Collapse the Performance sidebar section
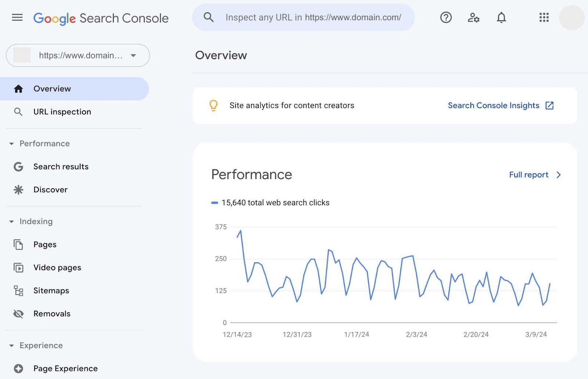The width and height of the screenshot is (588, 379). click(x=11, y=143)
